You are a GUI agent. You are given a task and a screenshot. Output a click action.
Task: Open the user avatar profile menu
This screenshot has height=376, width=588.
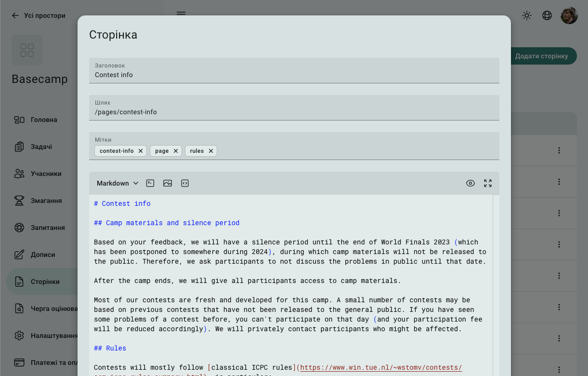(569, 15)
